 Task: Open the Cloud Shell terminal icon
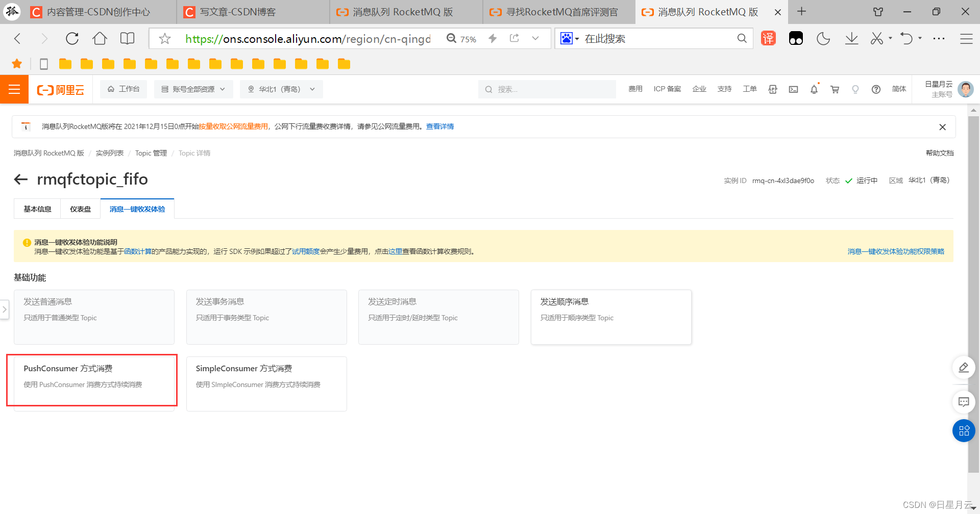[x=793, y=89]
